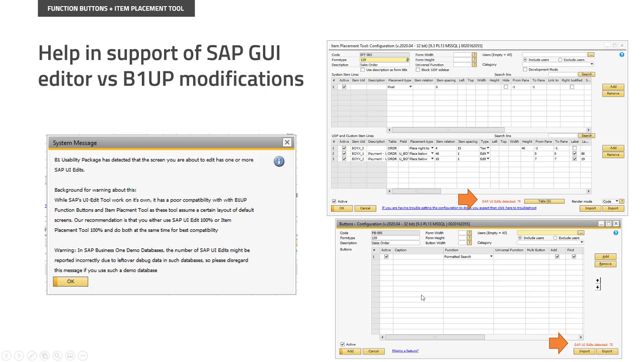Toggle Hide checkbox in System Item Lines row 1
This screenshot has height=362, width=644.
[x=506, y=86]
